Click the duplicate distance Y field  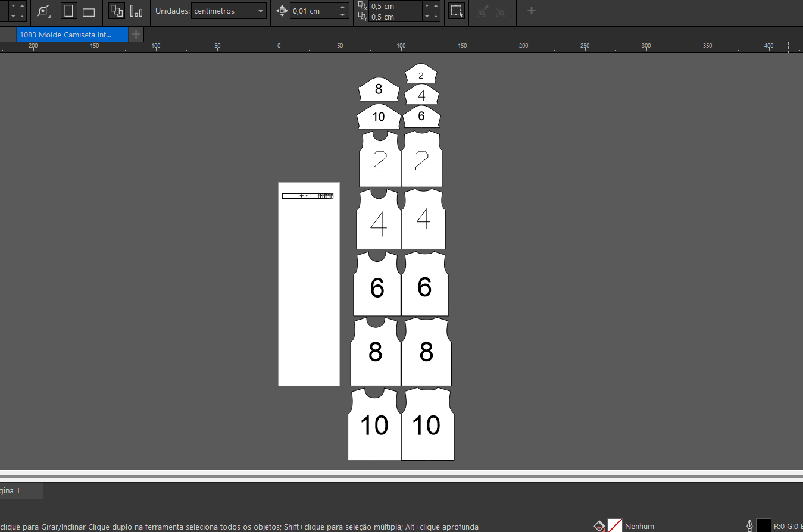(395, 17)
